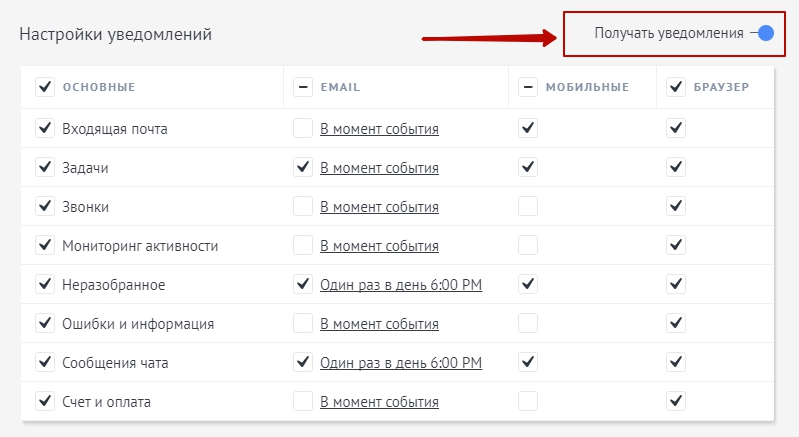The image size is (799, 437).
Task: Disable email checkbox for Задачи
Action: coord(302,167)
